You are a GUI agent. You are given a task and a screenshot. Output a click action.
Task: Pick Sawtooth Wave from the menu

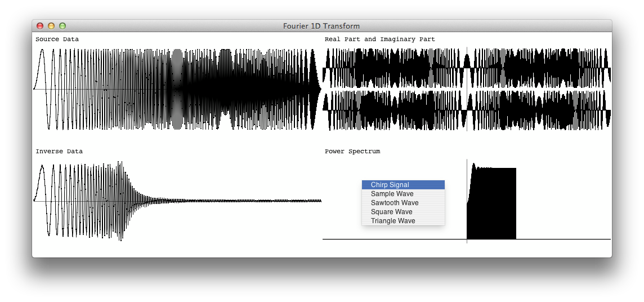coord(403,203)
